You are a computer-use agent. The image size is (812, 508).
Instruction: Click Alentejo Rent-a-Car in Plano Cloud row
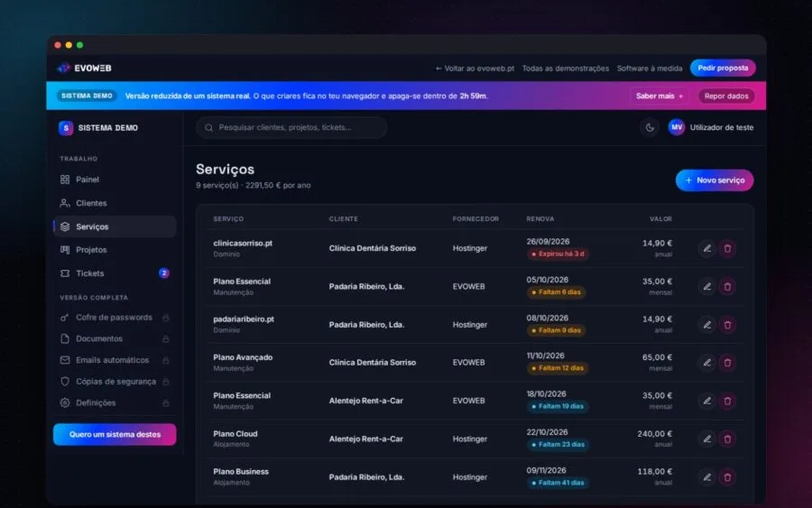[x=365, y=439]
